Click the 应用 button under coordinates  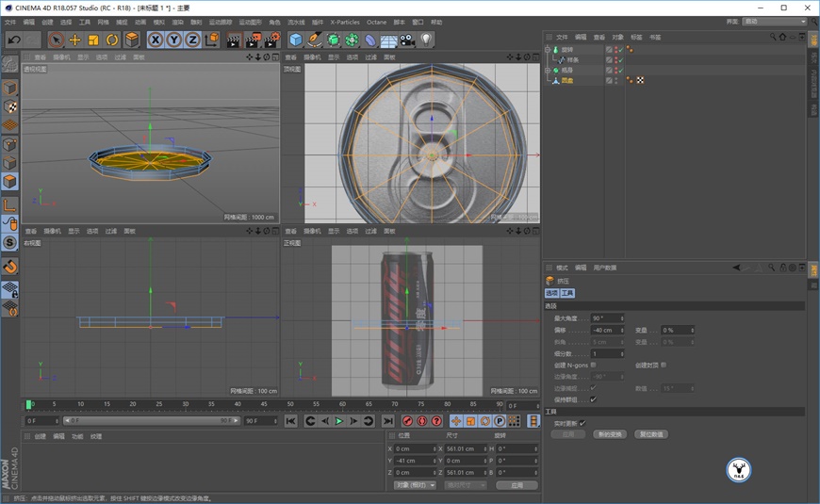pyautogui.click(x=517, y=485)
